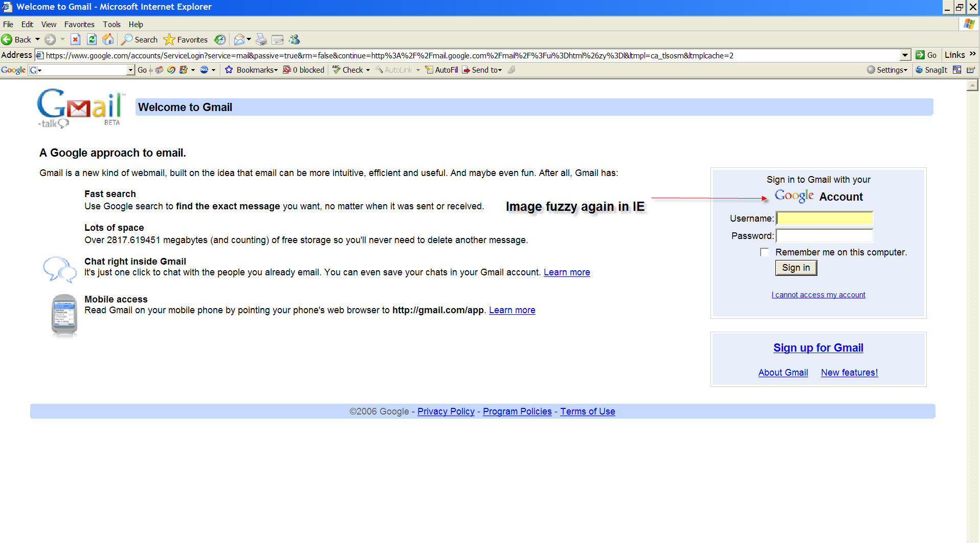Expand the Links bar chevron

tap(973, 54)
